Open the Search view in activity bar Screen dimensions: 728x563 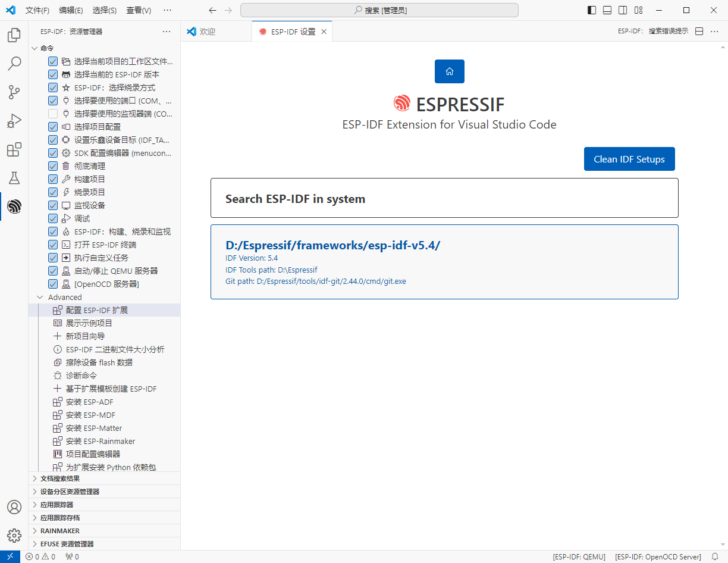[14, 64]
